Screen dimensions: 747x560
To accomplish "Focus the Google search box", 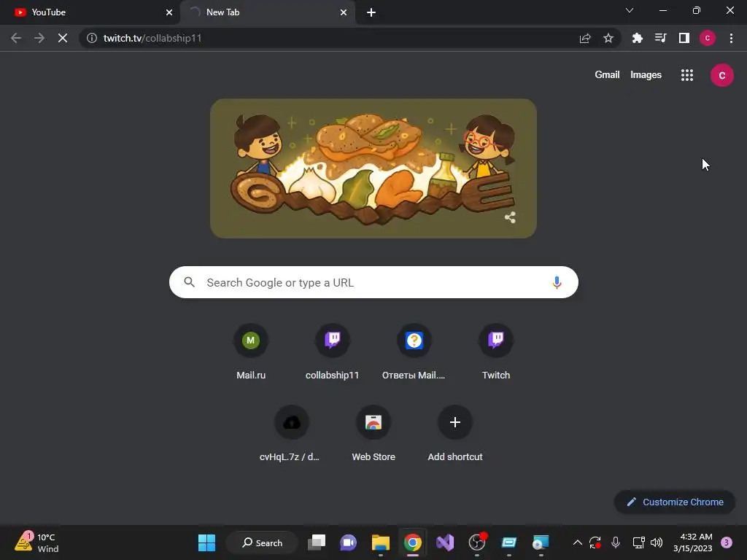I will (x=373, y=282).
